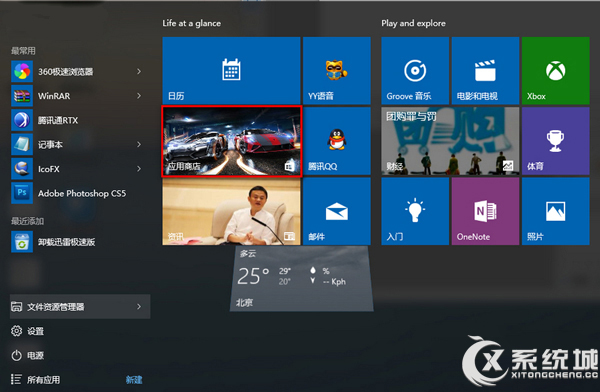Launch the 腾讯QQ tile
The width and height of the screenshot is (600, 392).
[337, 141]
